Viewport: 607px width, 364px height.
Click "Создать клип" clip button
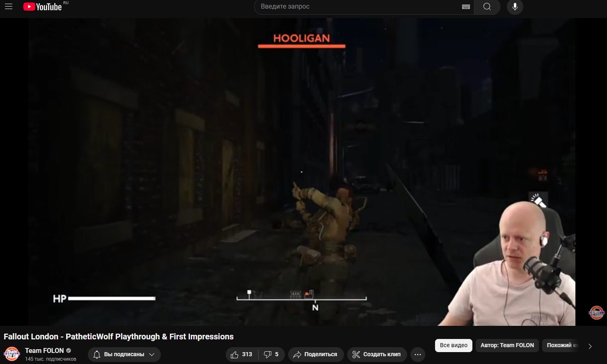(377, 355)
